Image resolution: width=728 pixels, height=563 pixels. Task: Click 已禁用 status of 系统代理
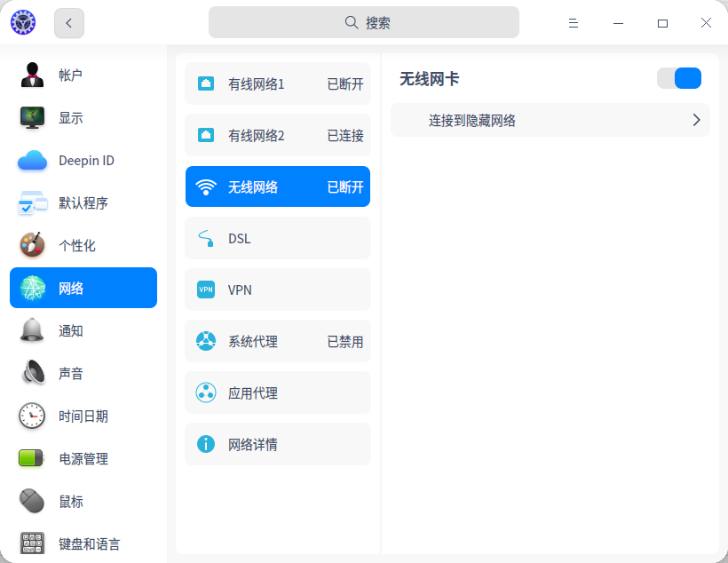[345, 342]
